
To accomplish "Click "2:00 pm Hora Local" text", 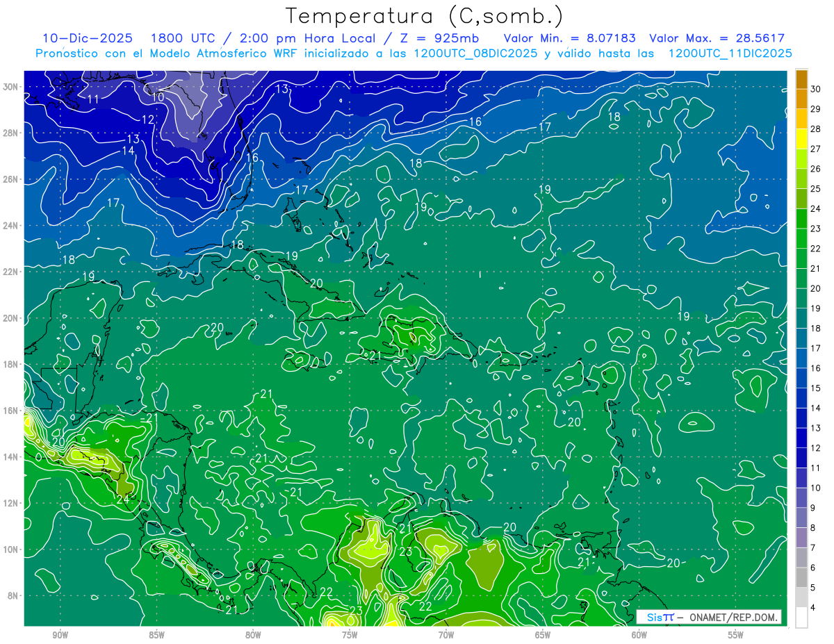I will point(302,38).
